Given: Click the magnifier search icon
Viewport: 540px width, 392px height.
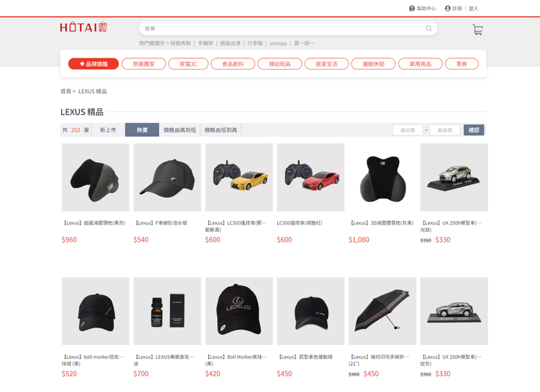Looking at the screenshot, I should click(x=429, y=29).
